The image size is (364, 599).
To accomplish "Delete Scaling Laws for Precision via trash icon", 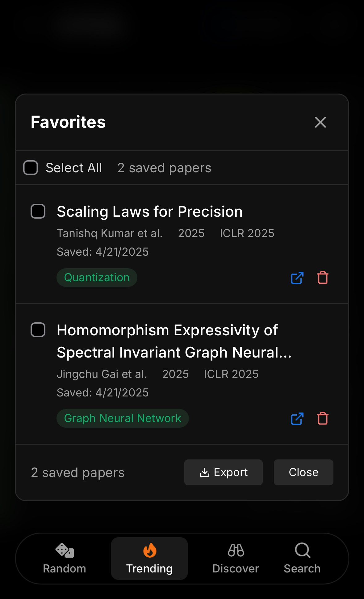I will point(323,278).
